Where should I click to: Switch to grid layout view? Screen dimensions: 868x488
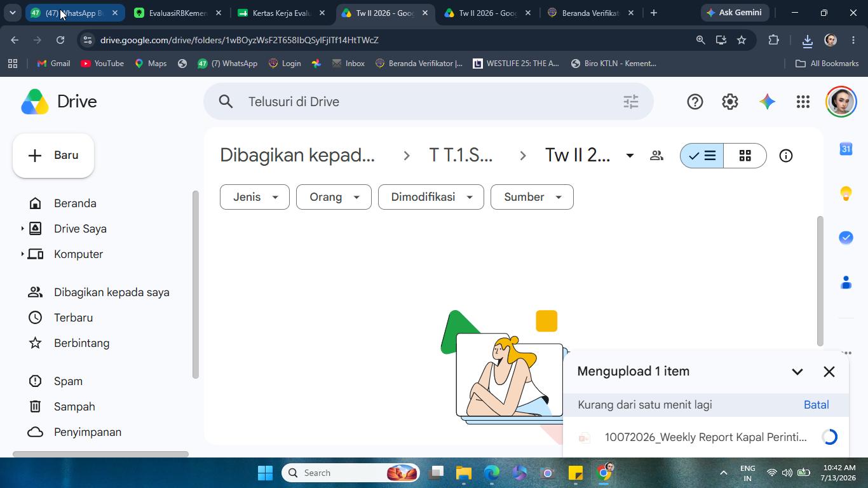pos(745,156)
